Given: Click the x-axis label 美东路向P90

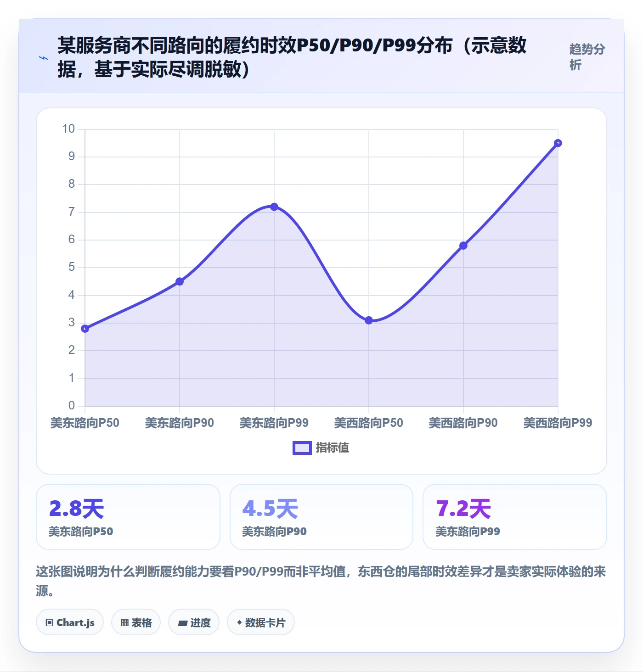Looking at the screenshot, I should coord(180,423).
